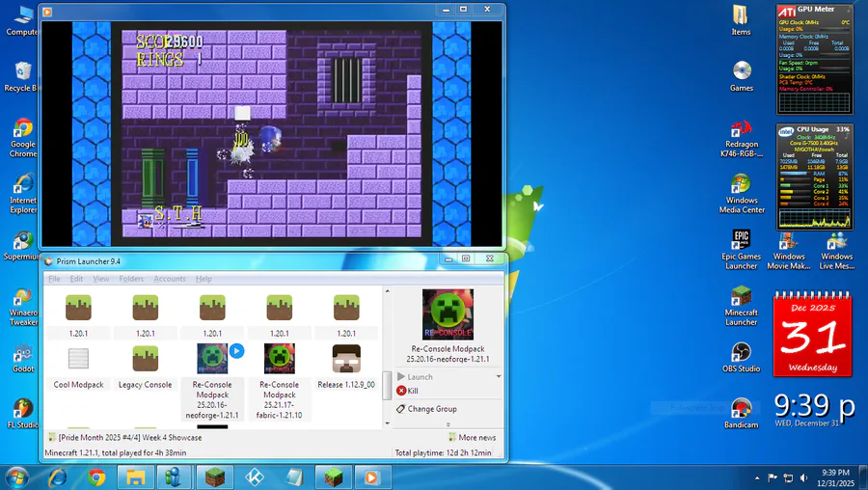
Task: Click the volume speaker tray icon
Action: (x=803, y=477)
